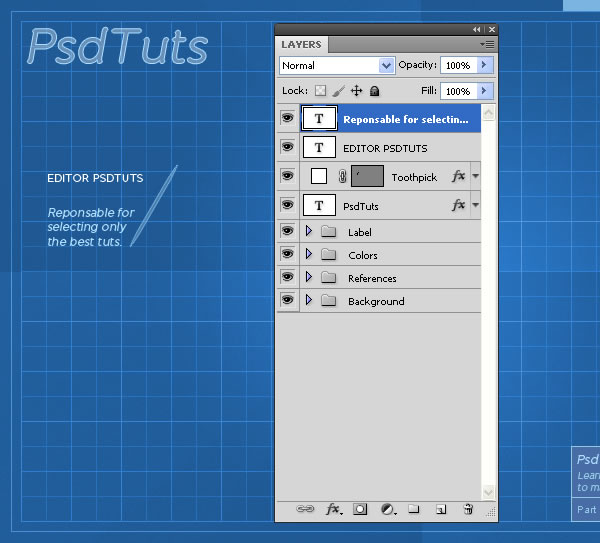Select layer named Toothpick
Image resolution: width=600 pixels, height=543 pixels.
(414, 178)
